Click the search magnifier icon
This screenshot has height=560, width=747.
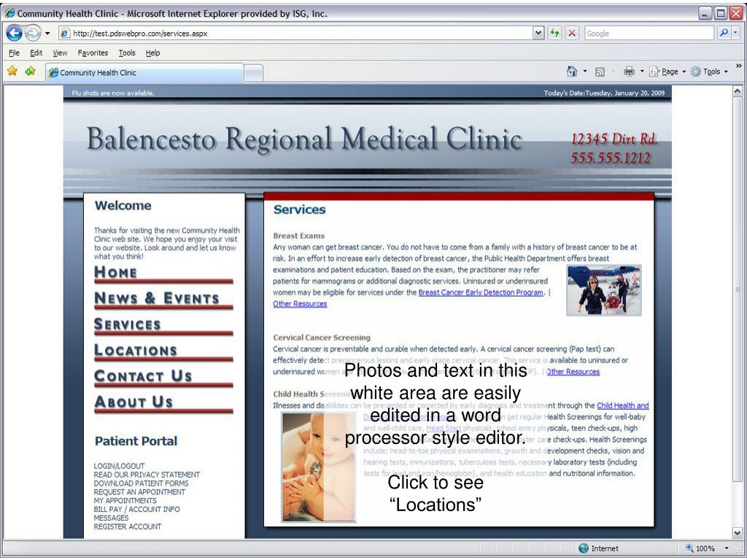[x=724, y=33]
